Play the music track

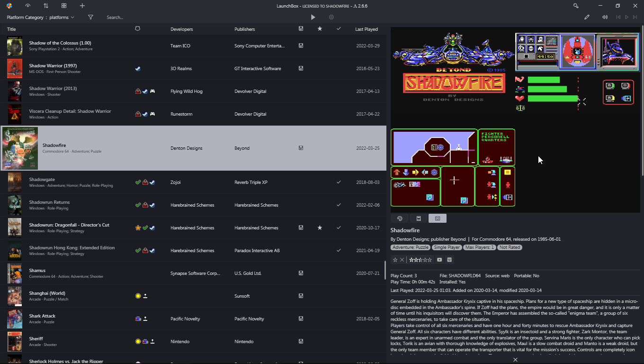(626, 17)
